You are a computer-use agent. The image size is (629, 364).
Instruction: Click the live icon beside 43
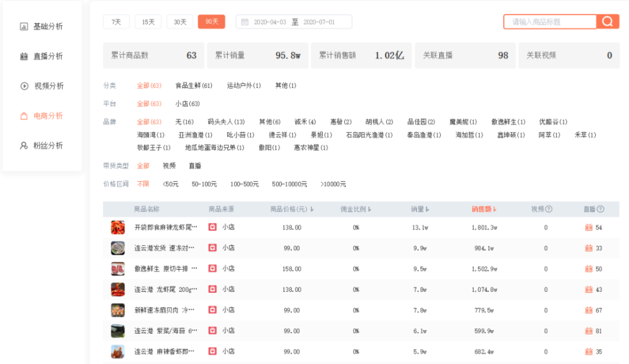pyautogui.click(x=589, y=289)
